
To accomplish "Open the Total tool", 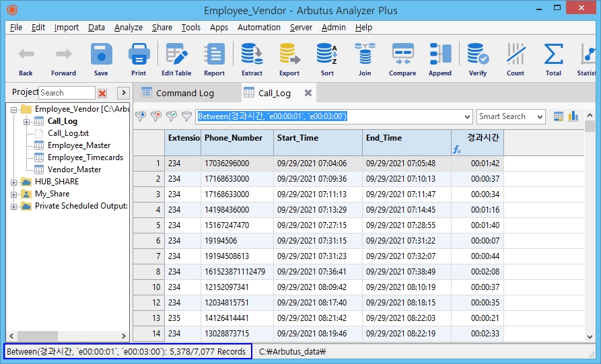I will [553, 60].
